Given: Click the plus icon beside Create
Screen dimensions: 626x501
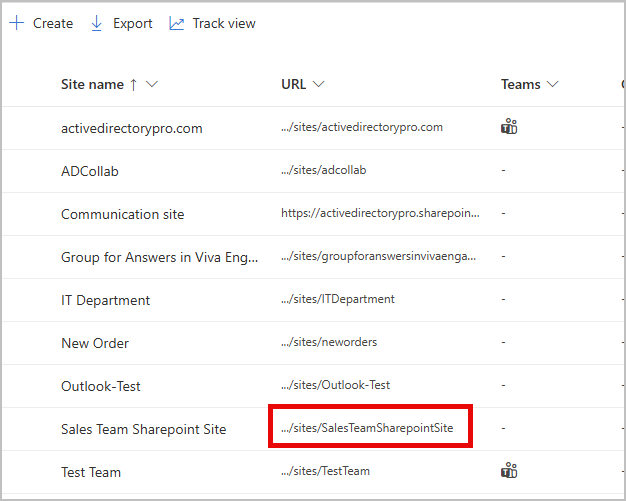Looking at the screenshot, I should pyautogui.click(x=17, y=23).
